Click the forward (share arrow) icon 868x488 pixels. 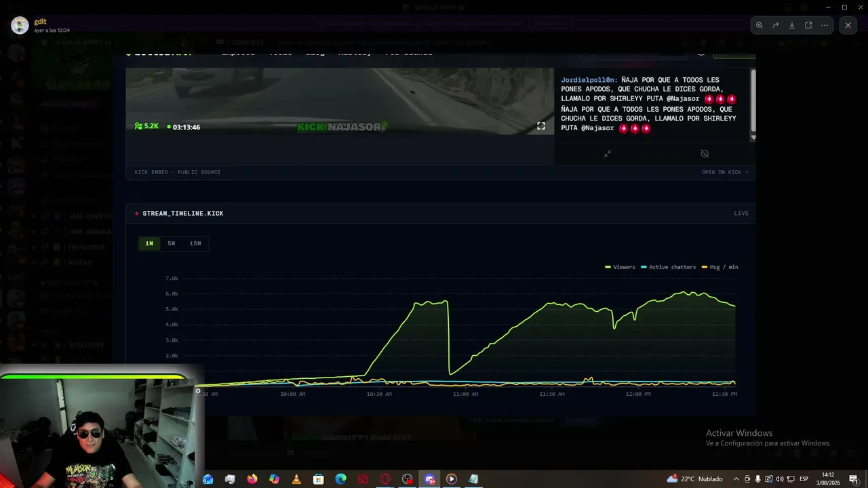point(776,25)
